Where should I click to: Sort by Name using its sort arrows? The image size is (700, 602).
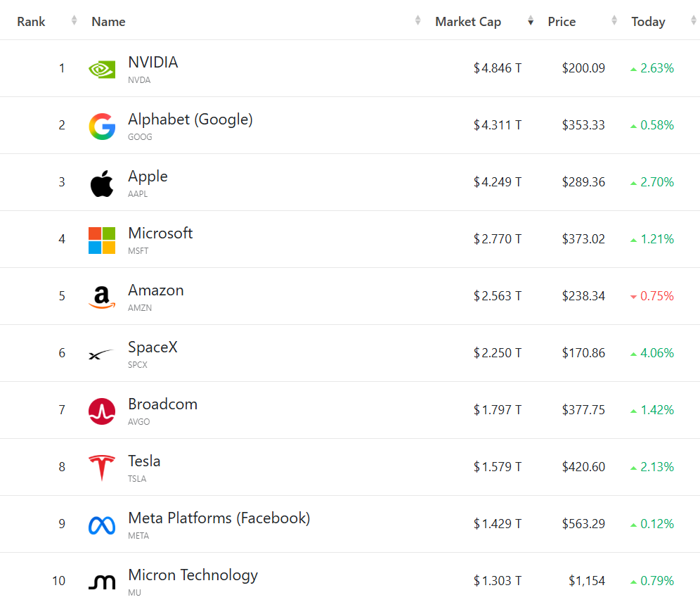coord(418,20)
